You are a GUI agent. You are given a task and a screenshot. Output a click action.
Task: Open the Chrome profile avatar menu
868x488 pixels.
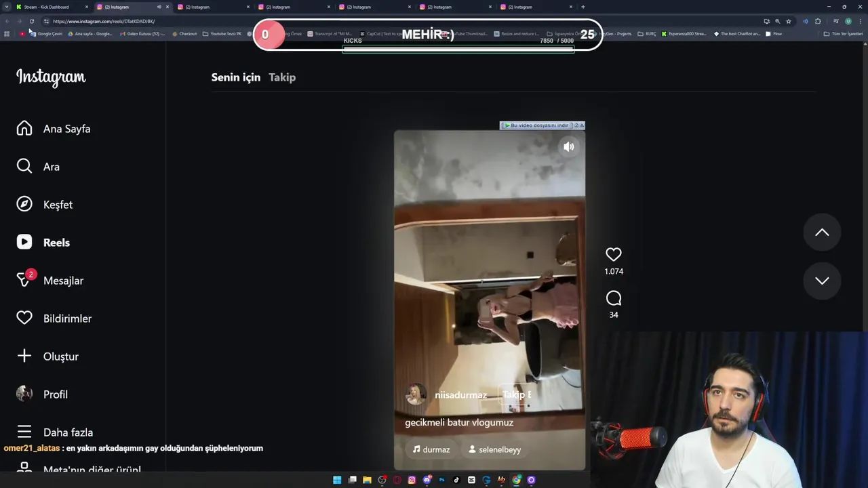848,21
